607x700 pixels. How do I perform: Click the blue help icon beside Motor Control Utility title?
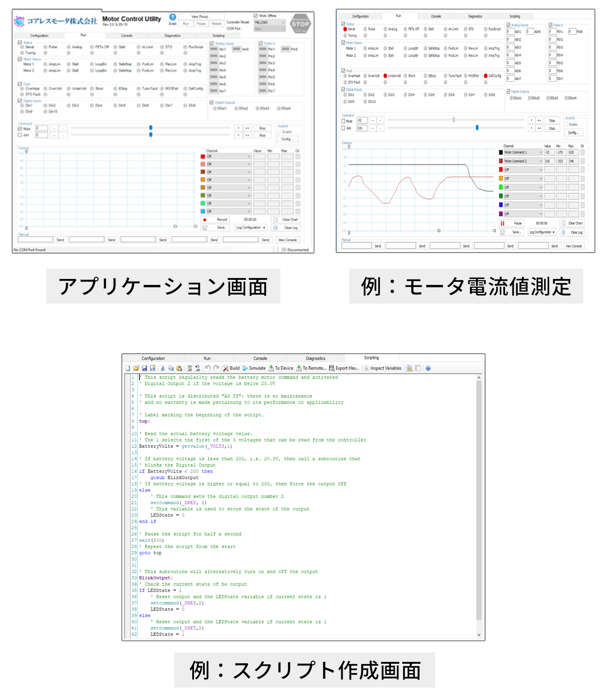click(172, 17)
